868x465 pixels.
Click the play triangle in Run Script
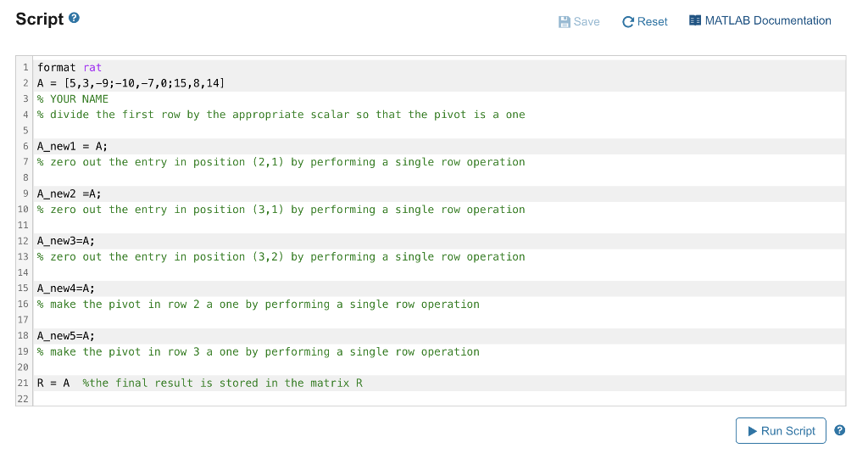(x=751, y=431)
